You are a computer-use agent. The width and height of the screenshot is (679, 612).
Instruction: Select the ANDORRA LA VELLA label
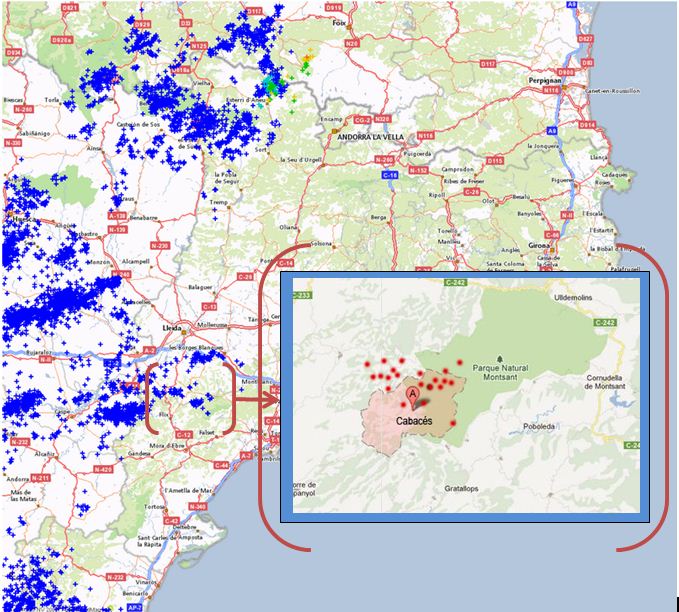tap(373, 138)
